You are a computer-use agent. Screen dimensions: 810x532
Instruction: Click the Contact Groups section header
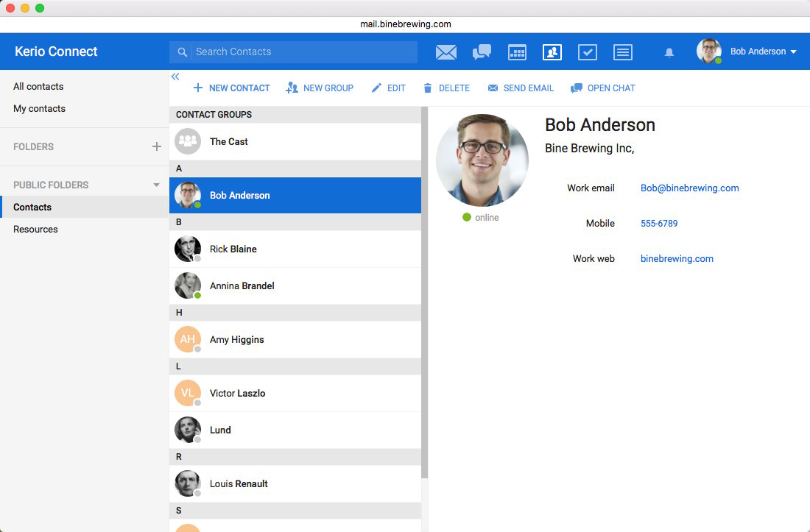click(x=295, y=115)
